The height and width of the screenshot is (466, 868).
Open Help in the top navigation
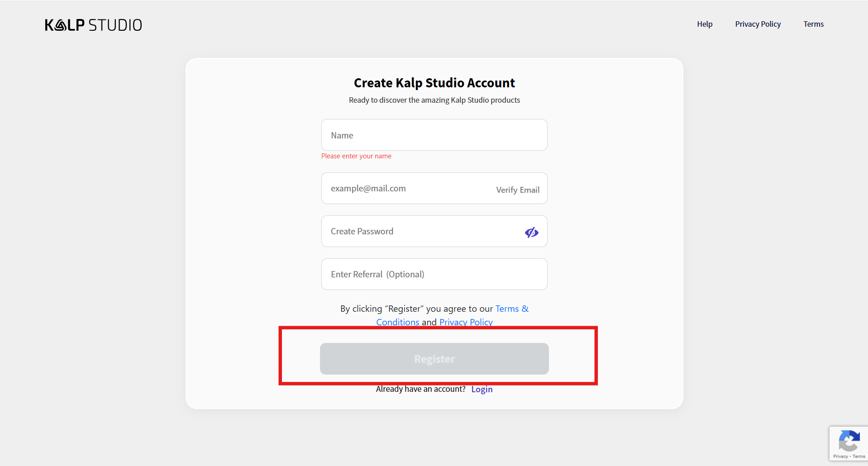704,24
